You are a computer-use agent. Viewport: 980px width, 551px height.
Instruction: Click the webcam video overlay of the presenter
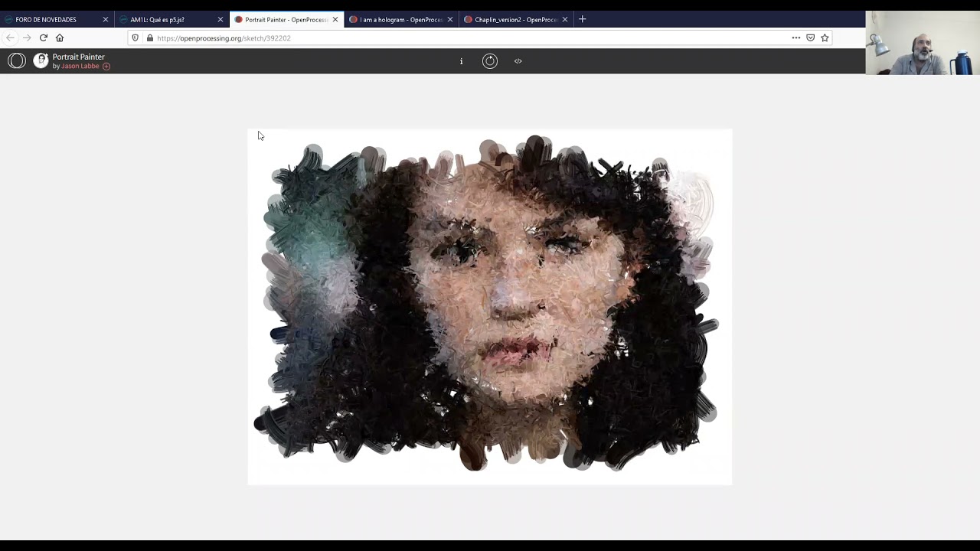point(923,43)
